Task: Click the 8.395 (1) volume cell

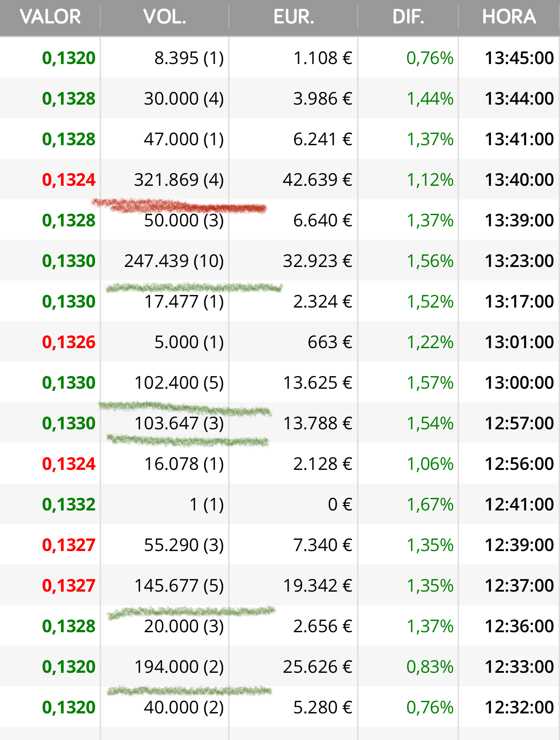Action: (x=189, y=58)
